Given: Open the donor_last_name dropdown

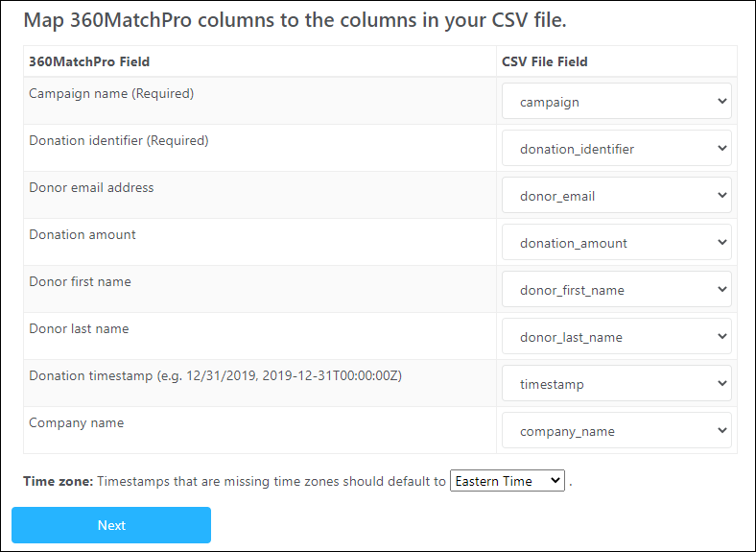Looking at the screenshot, I should (616, 336).
